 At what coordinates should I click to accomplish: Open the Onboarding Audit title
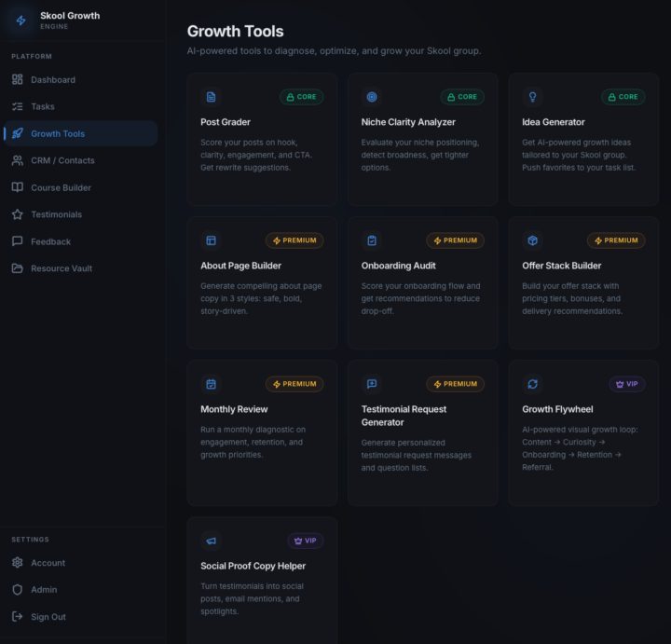pos(399,266)
